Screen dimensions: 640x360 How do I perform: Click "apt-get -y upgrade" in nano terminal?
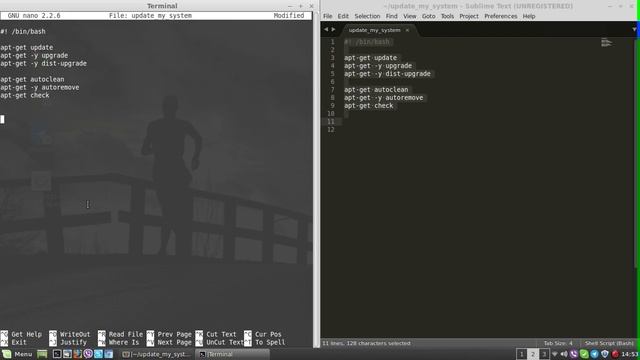(x=34, y=56)
